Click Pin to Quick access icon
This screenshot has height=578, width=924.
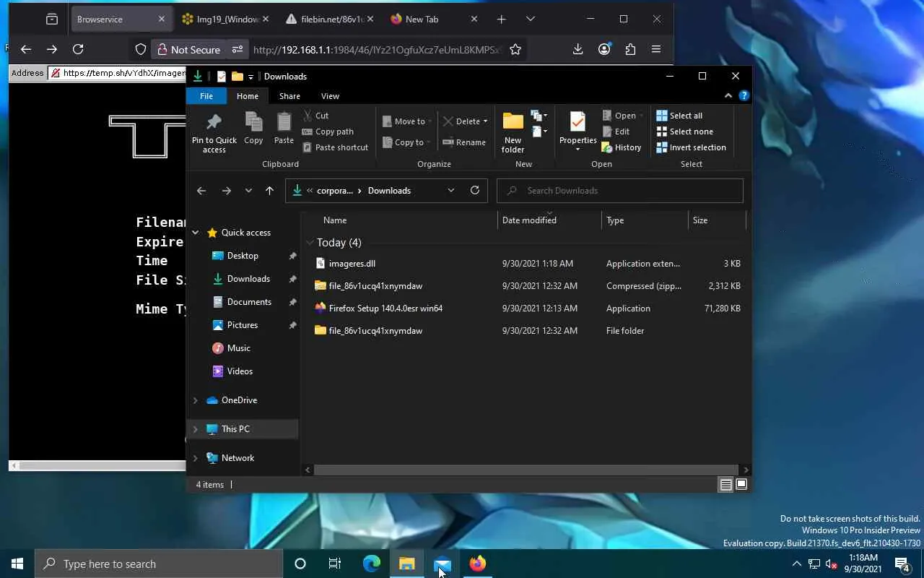[x=214, y=121]
